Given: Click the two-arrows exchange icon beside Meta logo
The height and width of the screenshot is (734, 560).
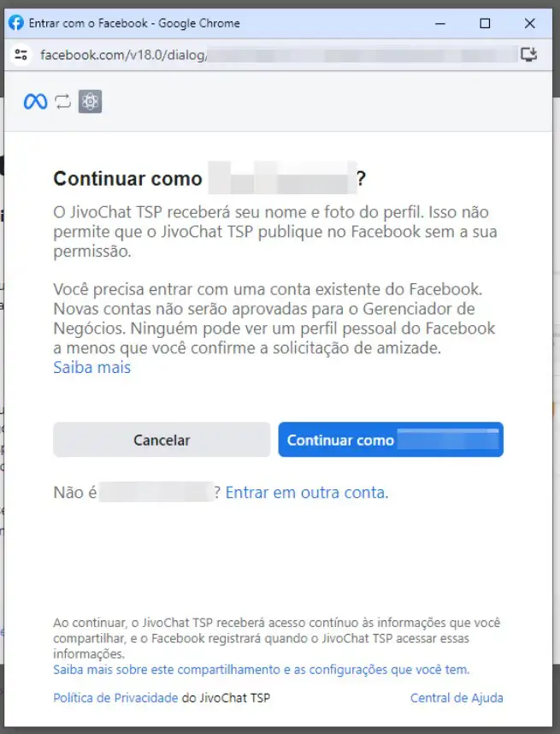Looking at the screenshot, I should (63, 102).
